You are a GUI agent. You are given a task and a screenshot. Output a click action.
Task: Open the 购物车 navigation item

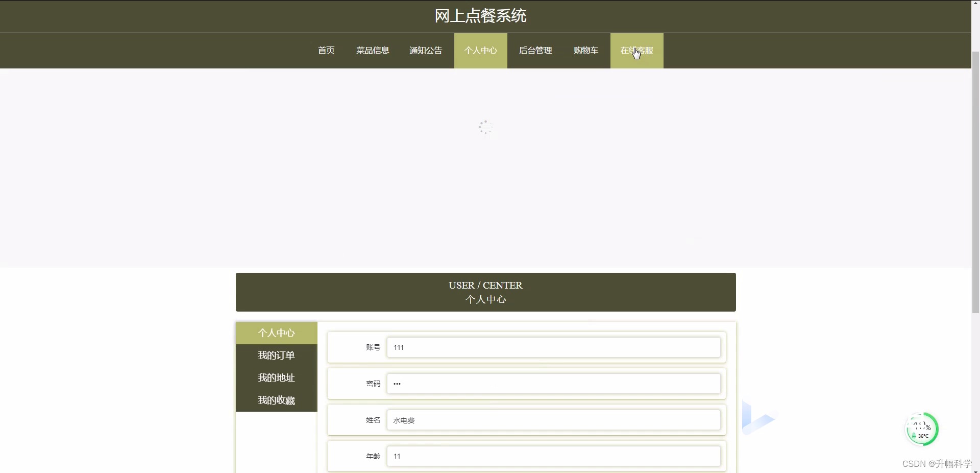click(x=586, y=51)
